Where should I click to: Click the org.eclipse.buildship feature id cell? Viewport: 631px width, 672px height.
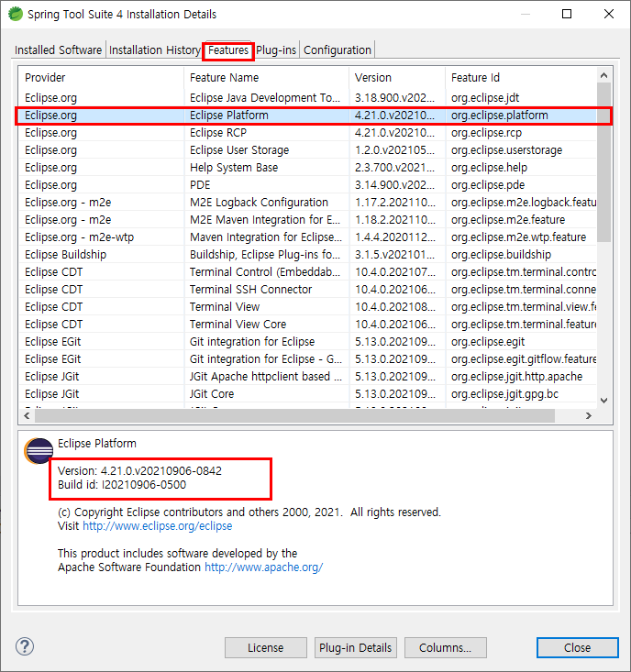[x=501, y=255]
